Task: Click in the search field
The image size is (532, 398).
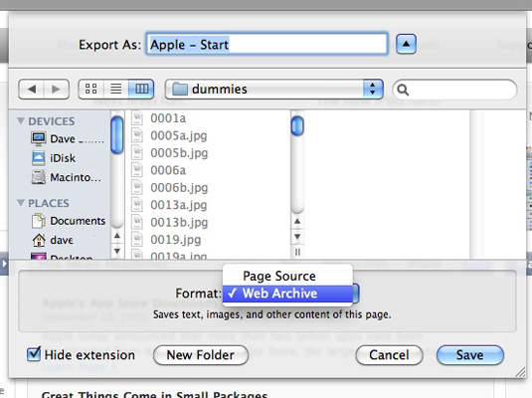Action: [454, 90]
